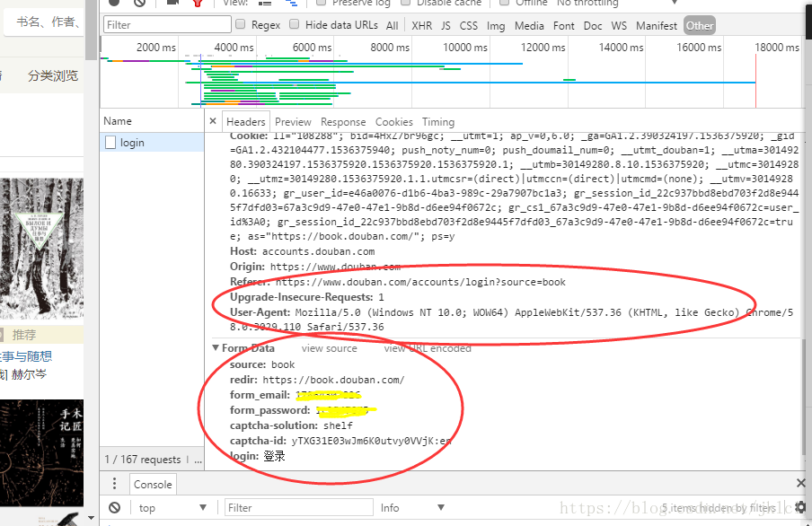
Task: Click the redir value https://book.douban.com/
Action: (x=333, y=380)
